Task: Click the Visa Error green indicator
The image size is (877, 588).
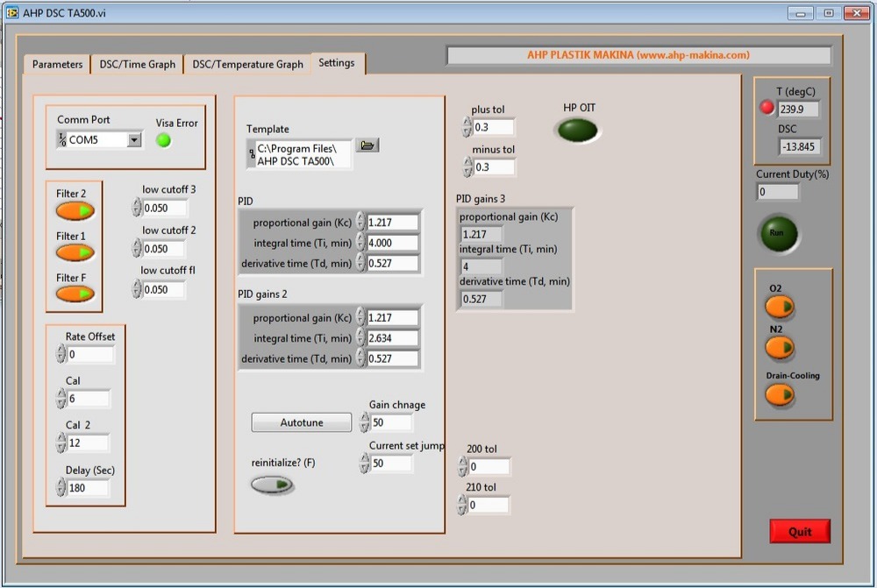Action: [x=164, y=141]
